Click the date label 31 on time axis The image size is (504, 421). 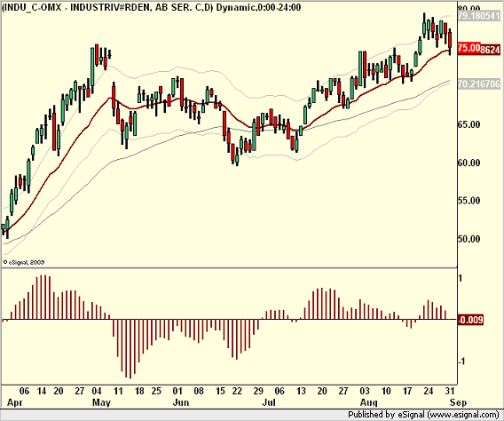(x=449, y=391)
